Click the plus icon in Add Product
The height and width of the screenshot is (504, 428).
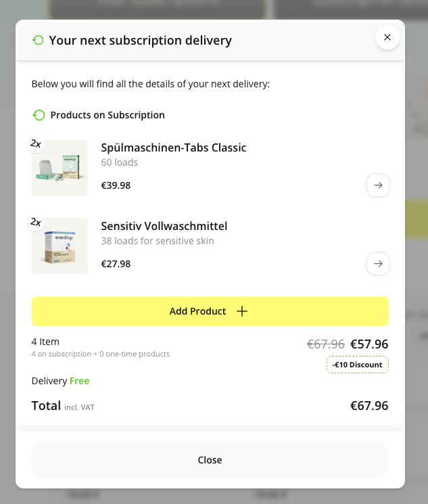point(242,311)
